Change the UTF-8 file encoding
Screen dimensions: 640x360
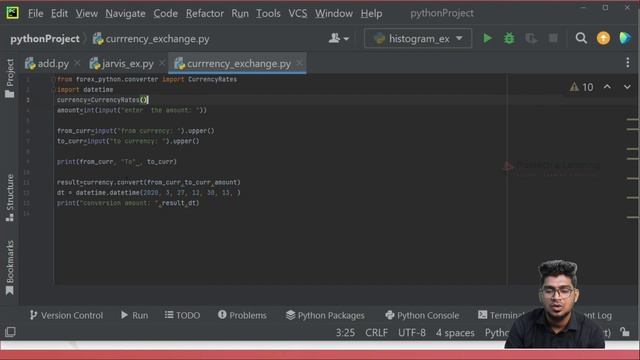[x=412, y=333]
